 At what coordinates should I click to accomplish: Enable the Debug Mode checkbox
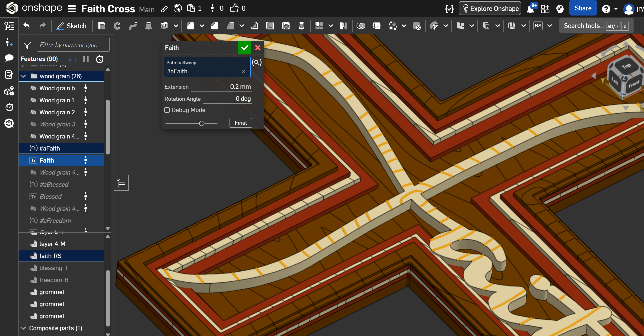coord(167,110)
